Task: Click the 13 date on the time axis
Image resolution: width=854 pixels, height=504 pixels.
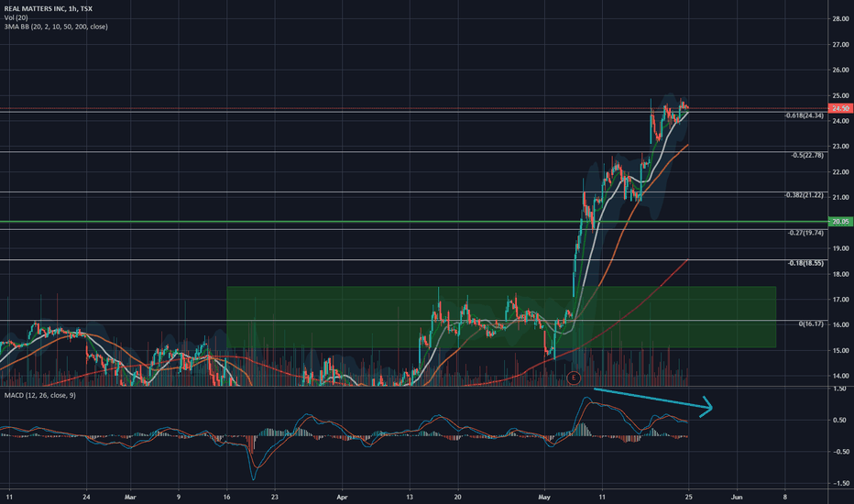Action: [x=410, y=497]
